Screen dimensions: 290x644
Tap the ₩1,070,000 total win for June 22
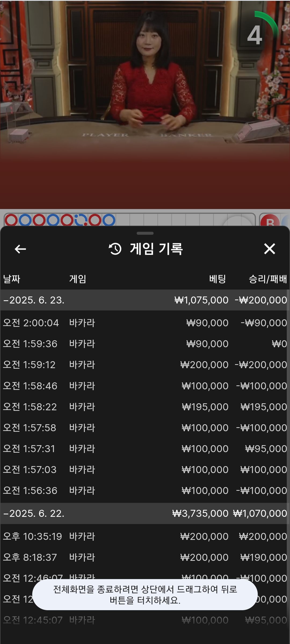(260, 513)
